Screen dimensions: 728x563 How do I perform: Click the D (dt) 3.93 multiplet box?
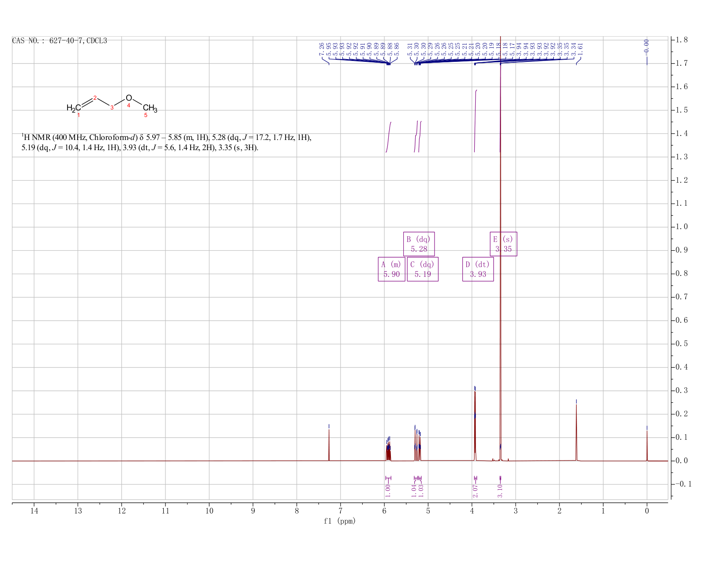478,269
